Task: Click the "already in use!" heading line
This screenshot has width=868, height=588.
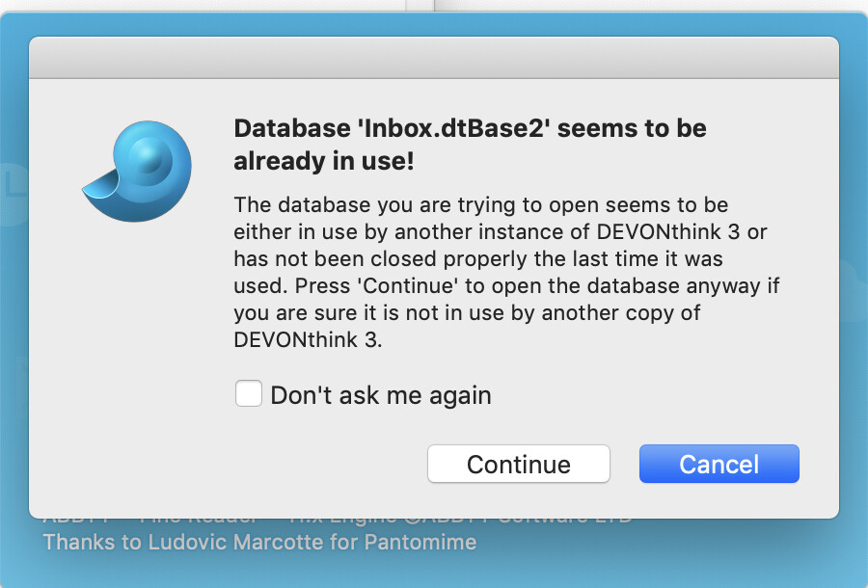Action: pos(324,161)
